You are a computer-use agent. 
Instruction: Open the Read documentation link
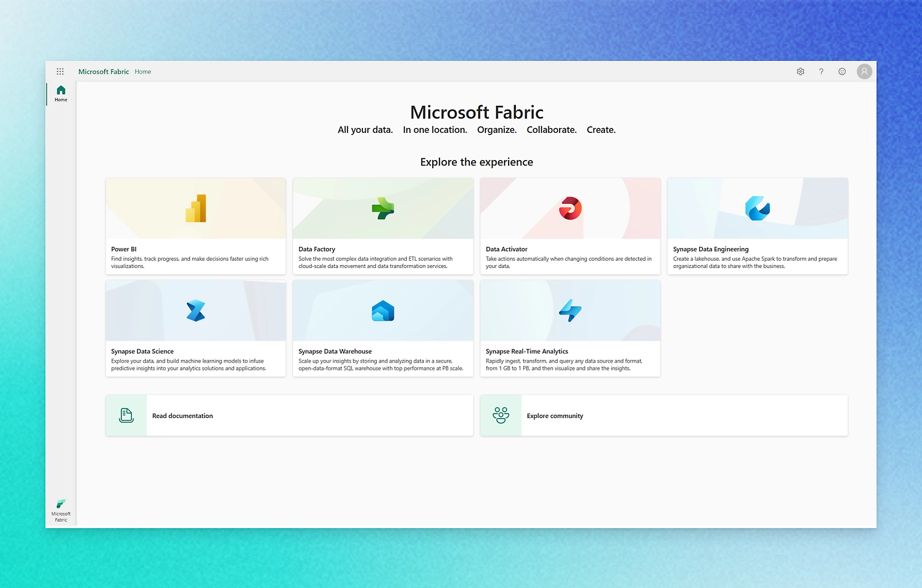coord(182,416)
